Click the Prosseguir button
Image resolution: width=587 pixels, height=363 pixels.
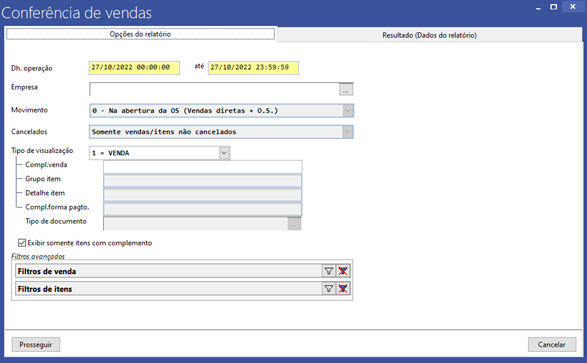pyautogui.click(x=36, y=344)
